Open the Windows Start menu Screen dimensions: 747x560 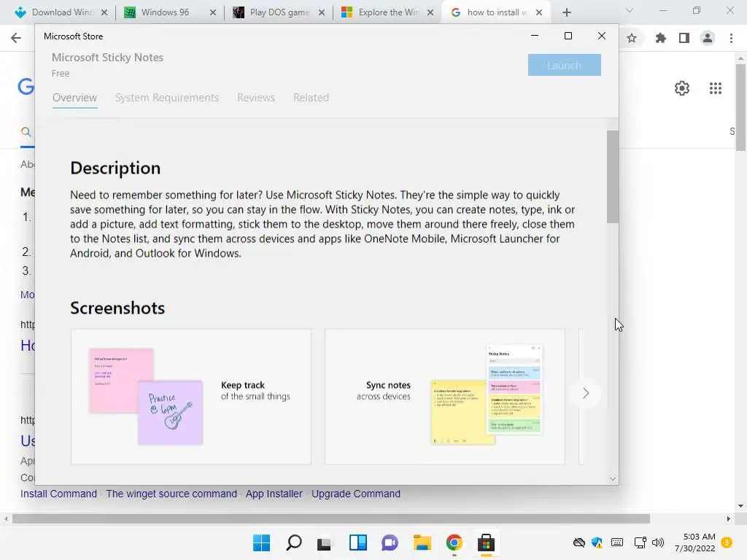262,542
